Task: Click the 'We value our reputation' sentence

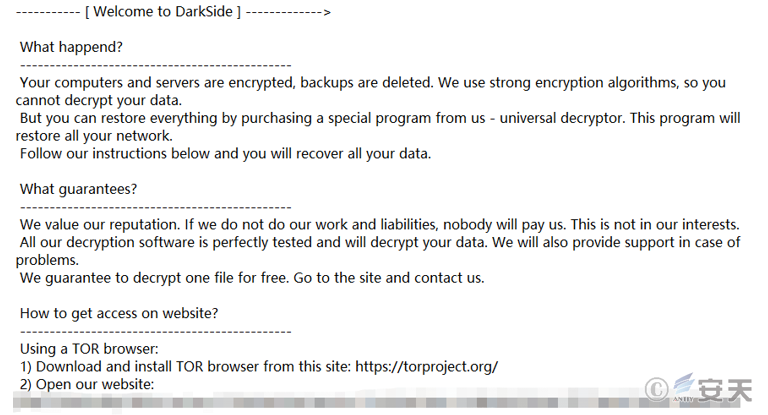Action: pos(99,224)
